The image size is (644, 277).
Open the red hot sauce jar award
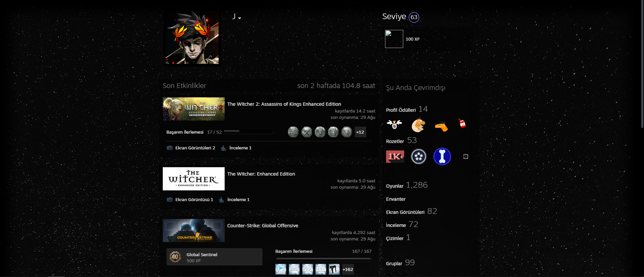pos(462,123)
